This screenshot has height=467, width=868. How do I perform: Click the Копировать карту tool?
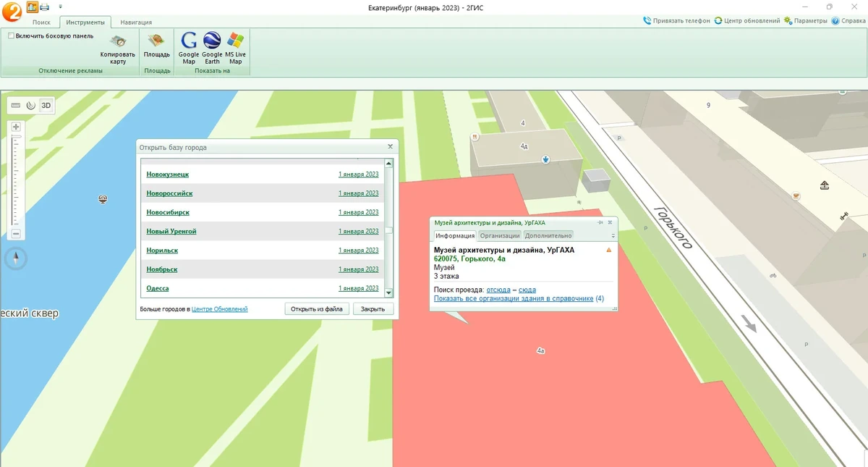pyautogui.click(x=118, y=49)
